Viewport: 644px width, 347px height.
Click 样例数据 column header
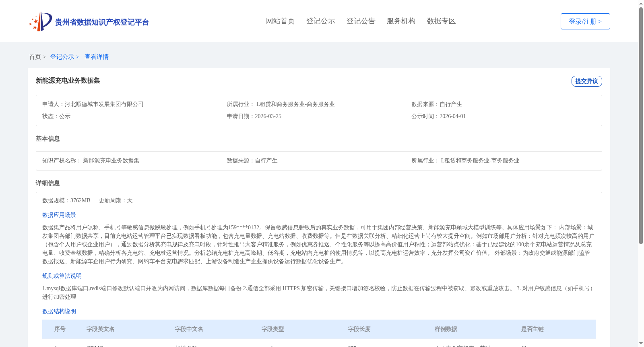coord(446,329)
